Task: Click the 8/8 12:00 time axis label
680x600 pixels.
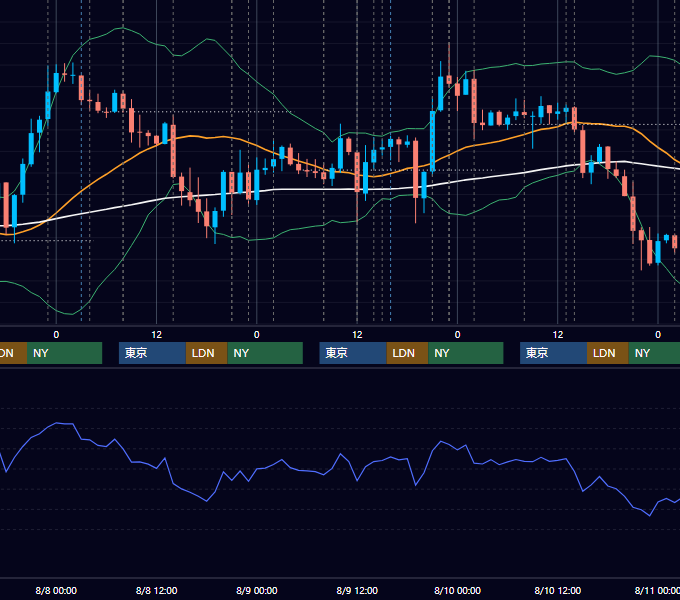Action: 157,590
